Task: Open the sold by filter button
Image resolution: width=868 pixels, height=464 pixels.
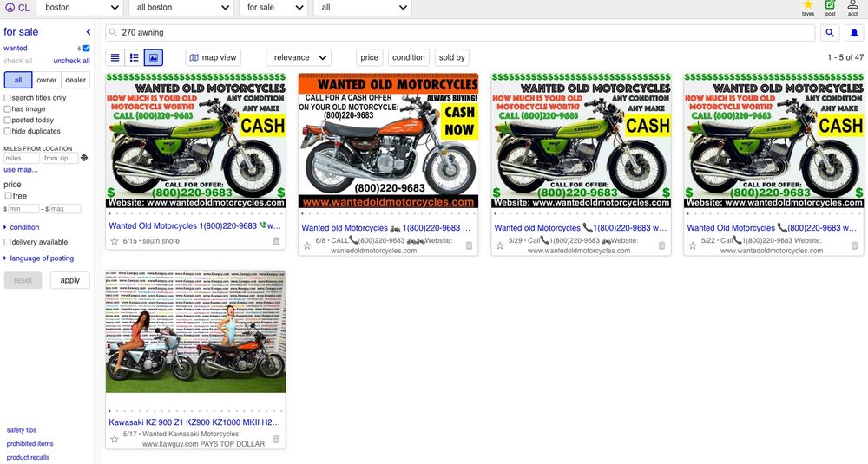Action: coord(451,57)
